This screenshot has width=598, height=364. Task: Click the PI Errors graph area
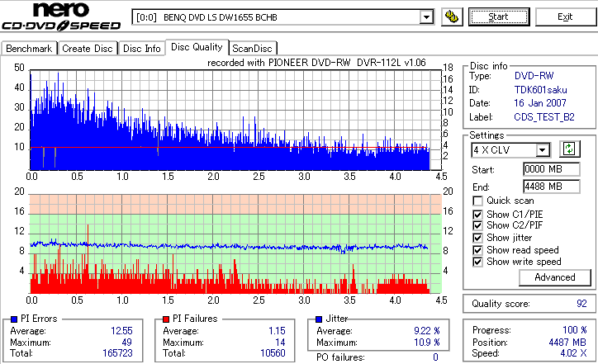[235, 120]
